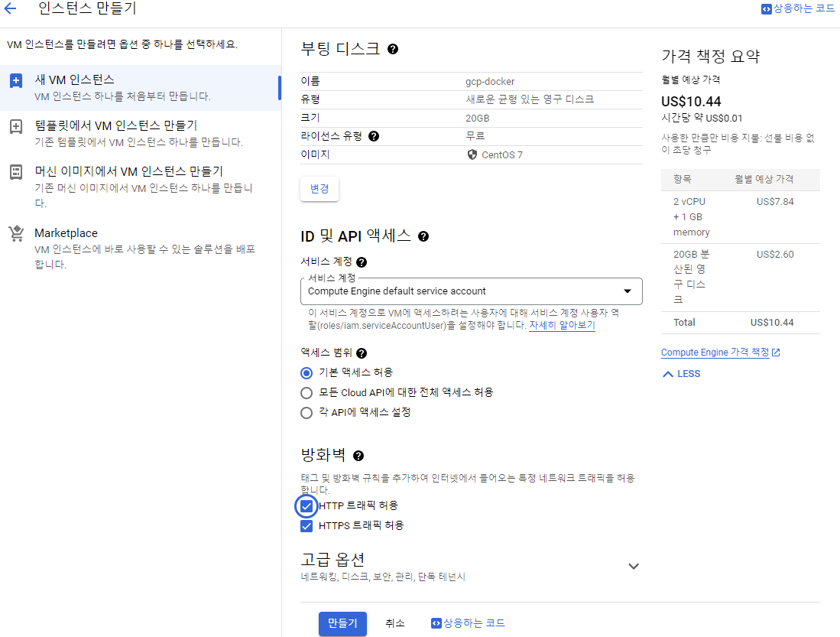Click the 가격 책정 요약 heading
Image resolution: width=840 pixels, height=637 pixels.
pos(711,57)
